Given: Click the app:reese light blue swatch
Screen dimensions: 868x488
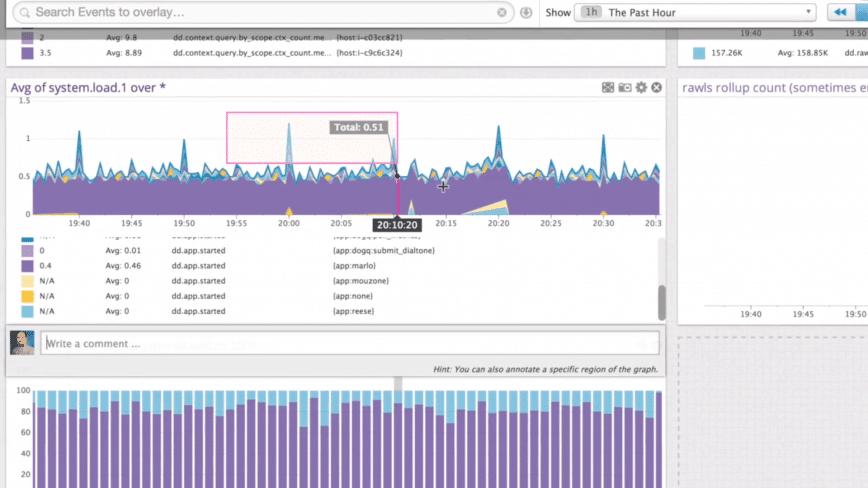Looking at the screenshot, I should click(27, 311).
